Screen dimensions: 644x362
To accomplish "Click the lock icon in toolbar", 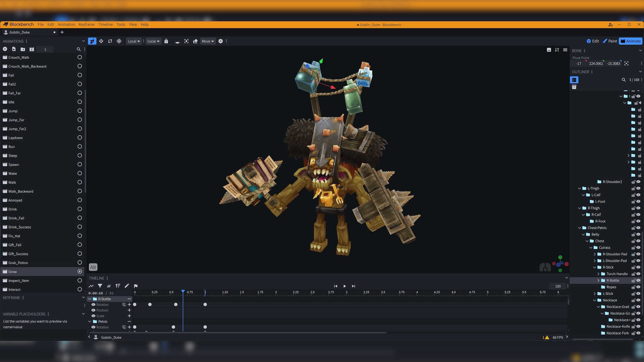I will pyautogui.click(x=166, y=41).
